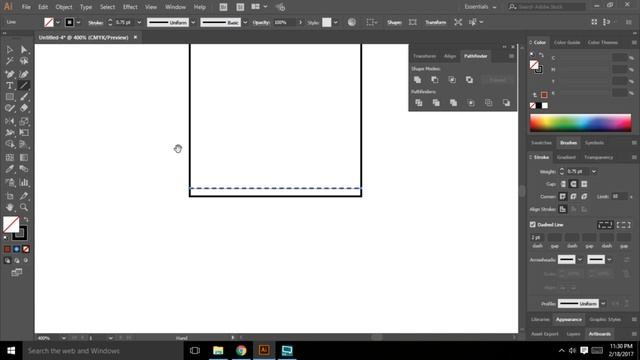Select the Selection (black arrow) tool

(9, 50)
